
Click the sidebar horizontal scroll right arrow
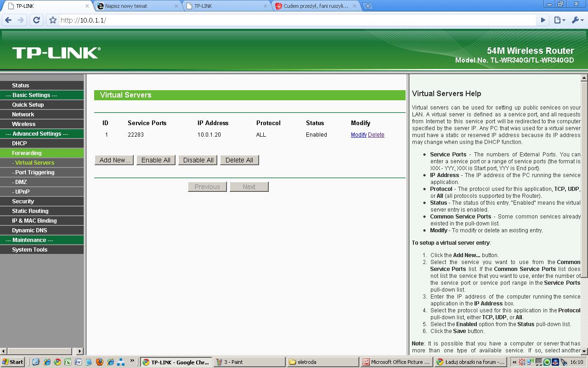[x=80, y=351]
